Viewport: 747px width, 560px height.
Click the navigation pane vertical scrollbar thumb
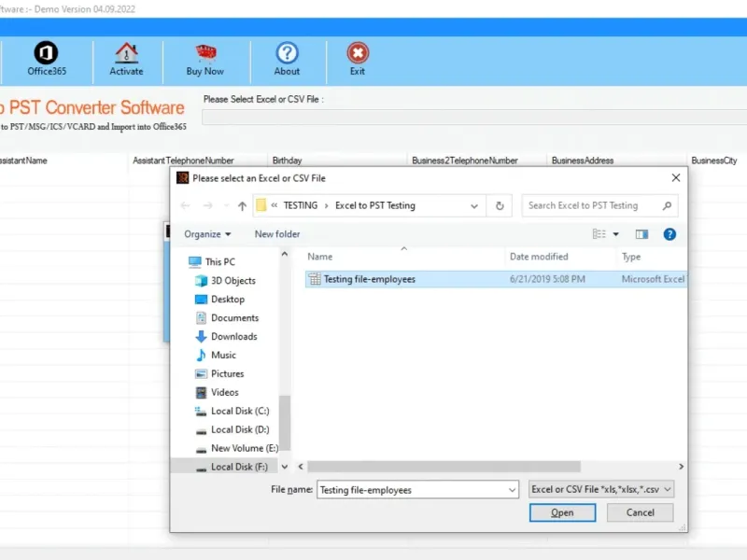click(x=285, y=423)
